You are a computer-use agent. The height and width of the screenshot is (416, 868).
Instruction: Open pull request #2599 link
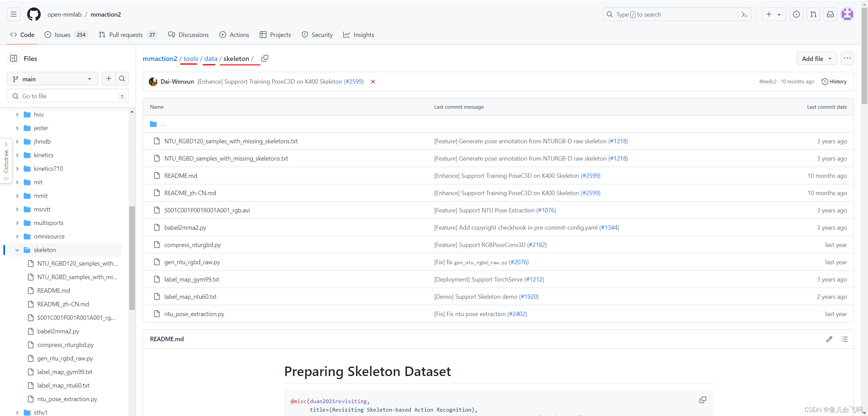click(353, 81)
